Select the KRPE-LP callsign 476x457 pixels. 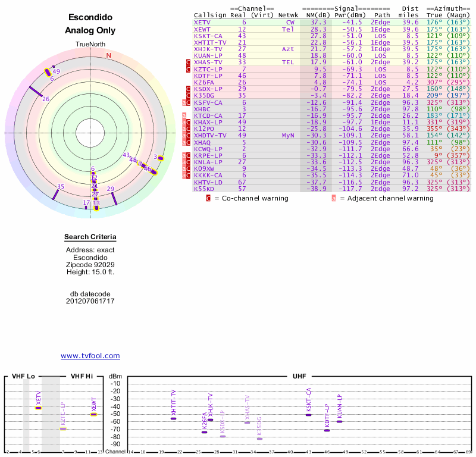[208, 155]
